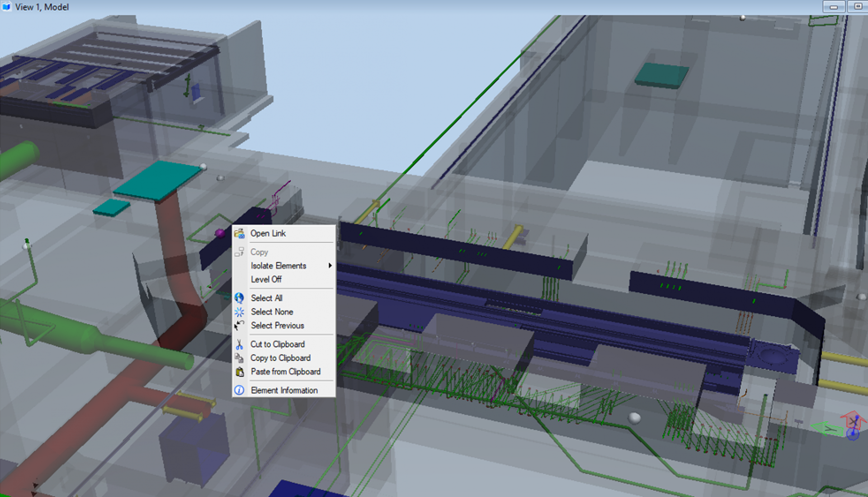Click the blue Element Information icon
The width and height of the screenshot is (868, 497).
(239, 390)
